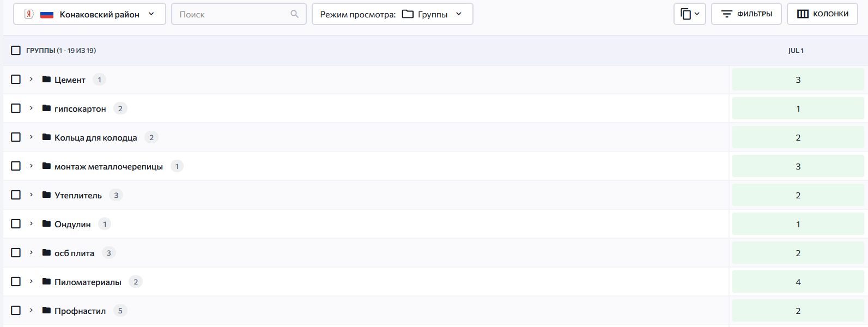Click folder icon of осб плита group
The width and height of the screenshot is (868, 327).
46,253
